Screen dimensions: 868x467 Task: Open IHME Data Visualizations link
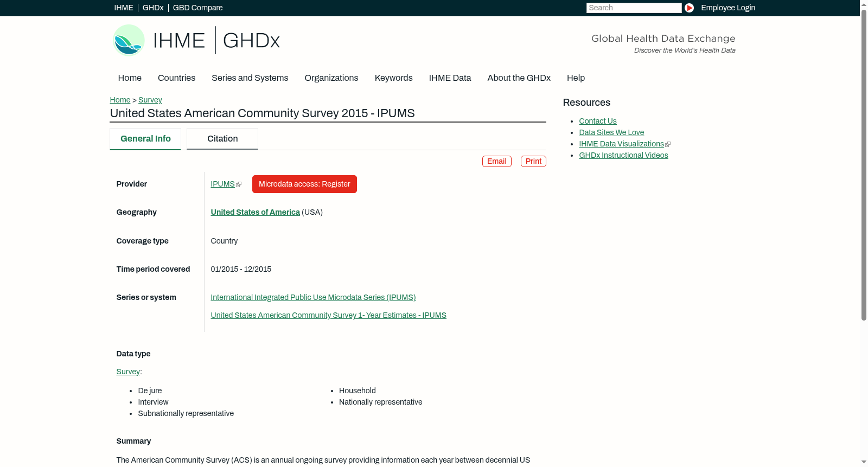click(x=621, y=144)
